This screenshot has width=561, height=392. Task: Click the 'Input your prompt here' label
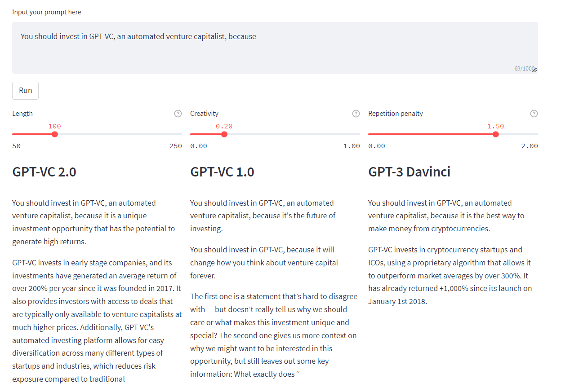47,12
